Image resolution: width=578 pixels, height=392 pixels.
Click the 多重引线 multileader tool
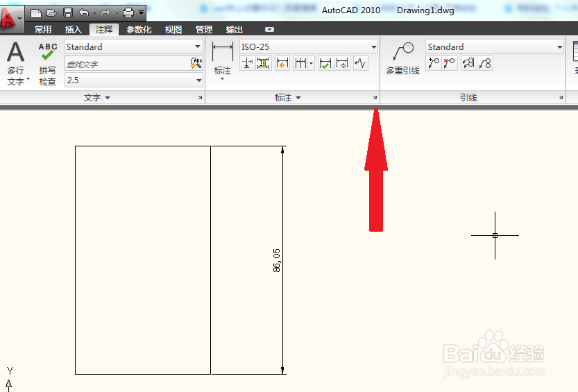point(403,59)
